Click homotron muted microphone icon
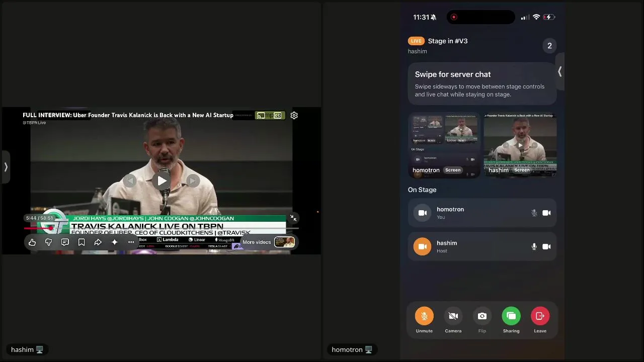 [x=534, y=213]
